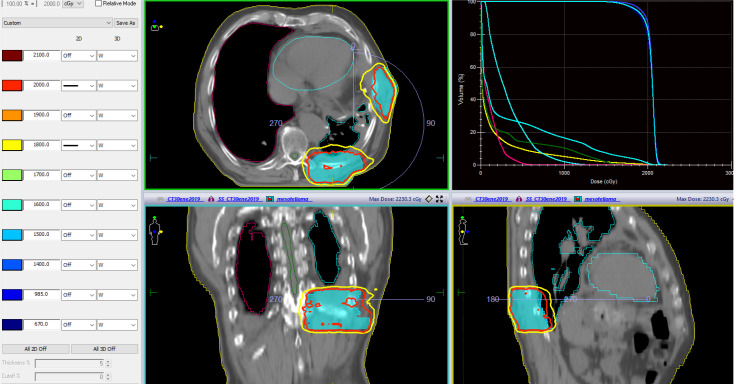Viewport: 735px width, 384px height.
Task: Click the diamond icon next to Max Dose
Action: coord(428,199)
